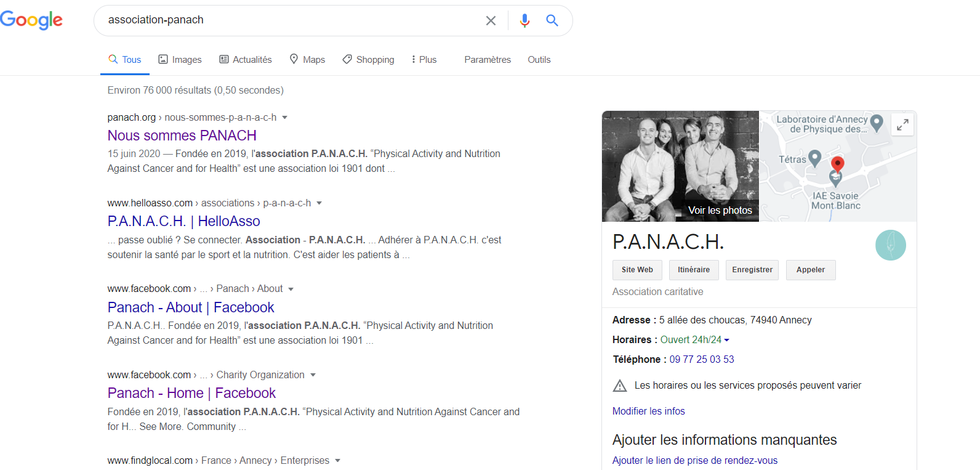Click the blue magnifier search button
This screenshot has height=470, width=980.
pyautogui.click(x=552, y=21)
